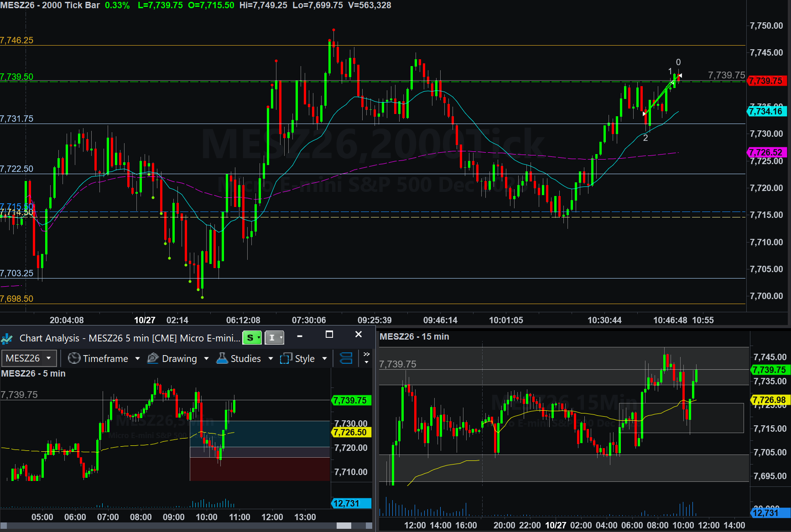Screen dimensions: 791x532
Task: Click the 5 min chart horizontal scrollbar thumb
Action: pos(344,526)
